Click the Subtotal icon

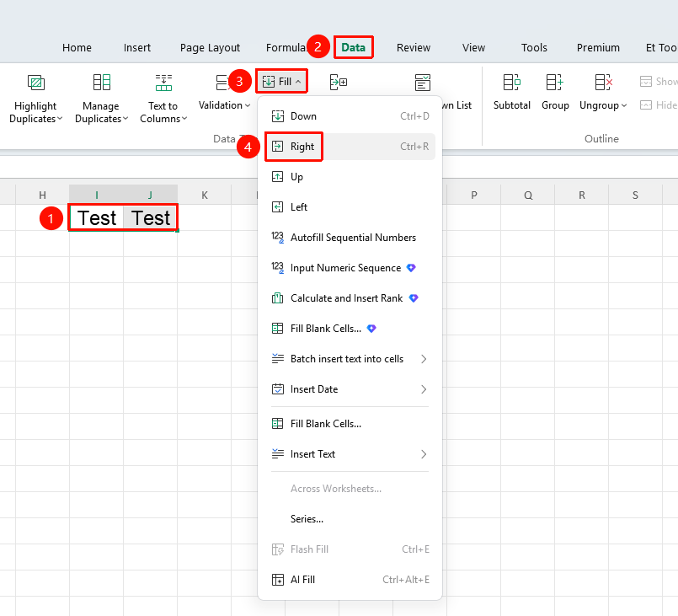pos(511,83)
